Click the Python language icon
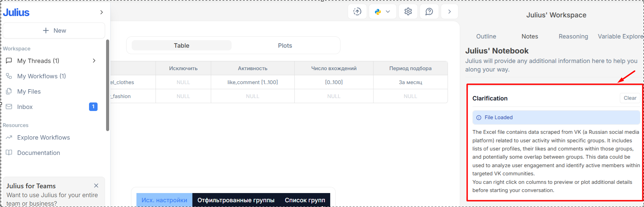The width and height of the screenshot is (644, 207). tap(378, 12)
